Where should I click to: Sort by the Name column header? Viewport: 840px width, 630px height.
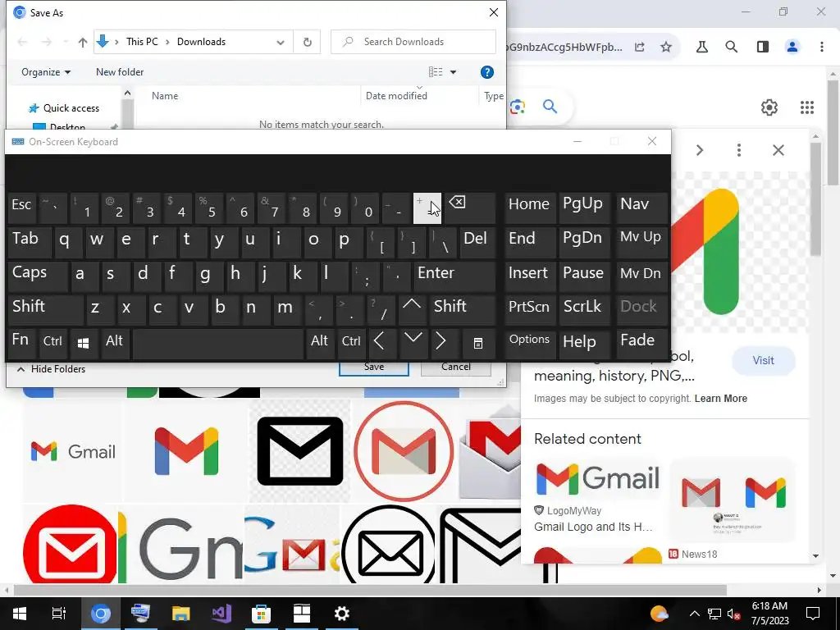[164, 96]
